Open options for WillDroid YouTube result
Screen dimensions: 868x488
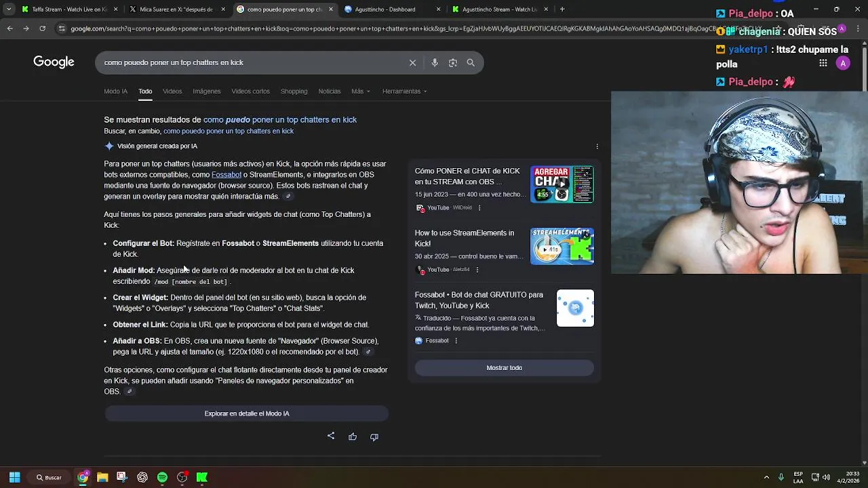click(479, 208)
